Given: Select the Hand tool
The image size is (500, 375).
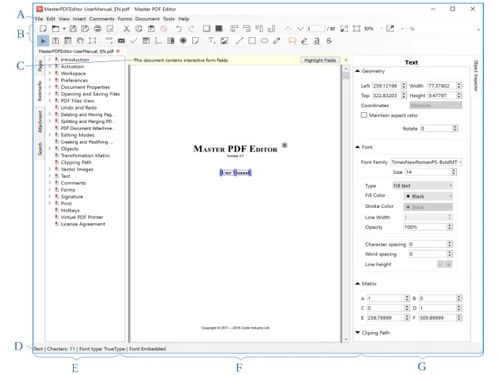Looking at the screenshot, I should pyautogui.click(x=80, y=41).
